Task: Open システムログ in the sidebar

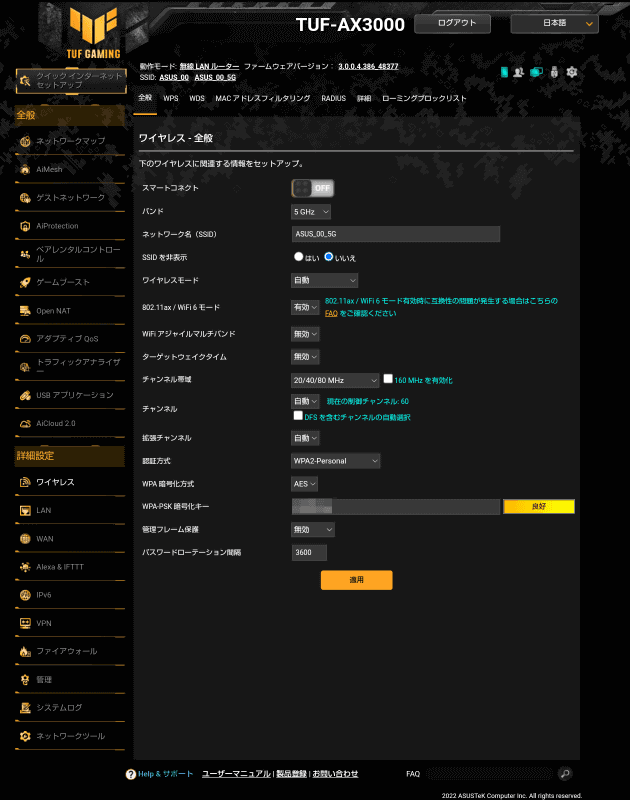Action: [70, 708]
